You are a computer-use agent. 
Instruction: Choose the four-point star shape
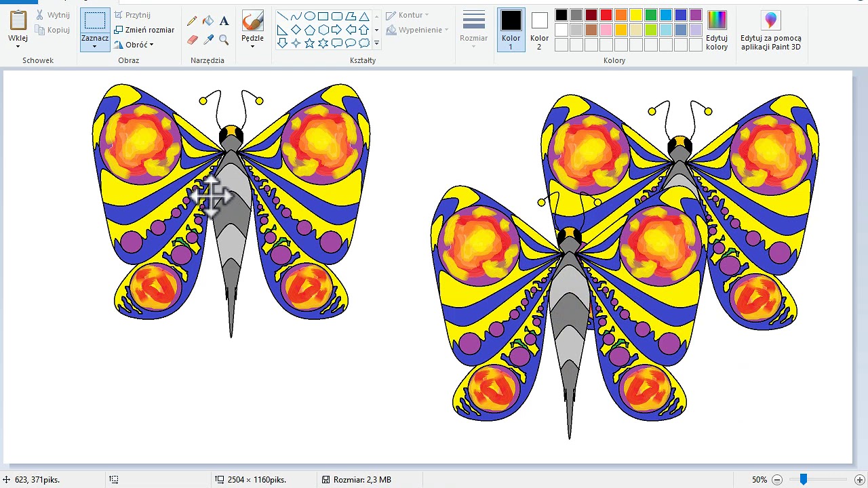click(296, 43)
